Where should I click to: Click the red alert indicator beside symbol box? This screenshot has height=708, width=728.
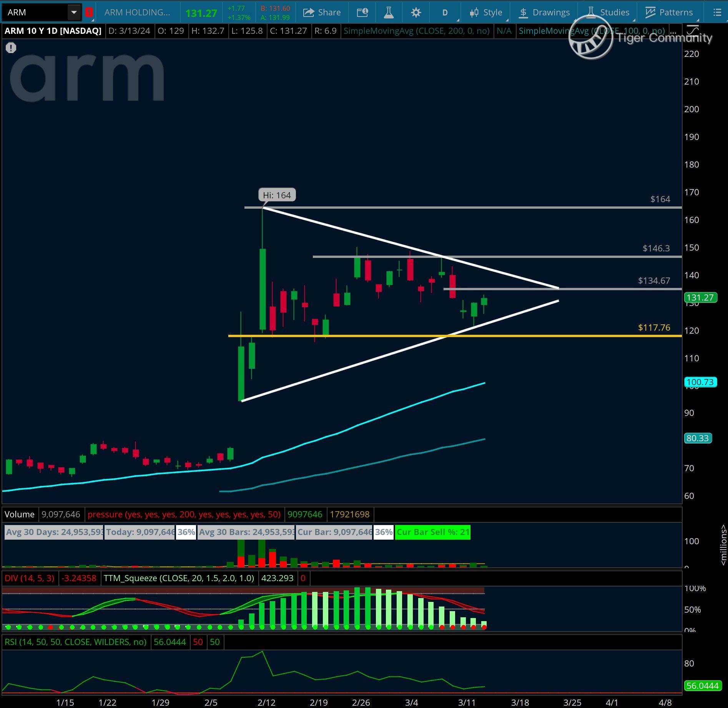point(89,12)
